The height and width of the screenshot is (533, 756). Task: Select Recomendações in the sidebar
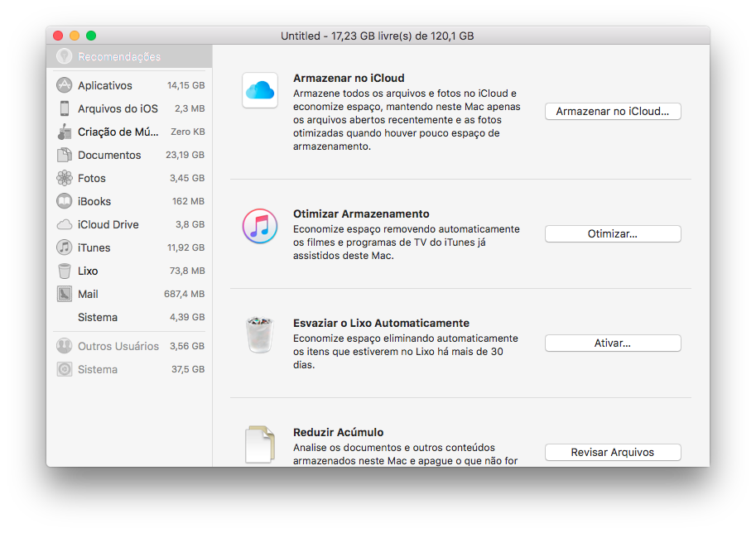click(x=119, y=57)
